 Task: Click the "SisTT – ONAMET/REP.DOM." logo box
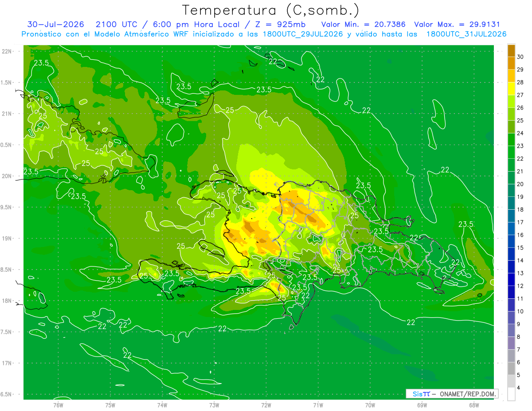click(x=452, y=394)
